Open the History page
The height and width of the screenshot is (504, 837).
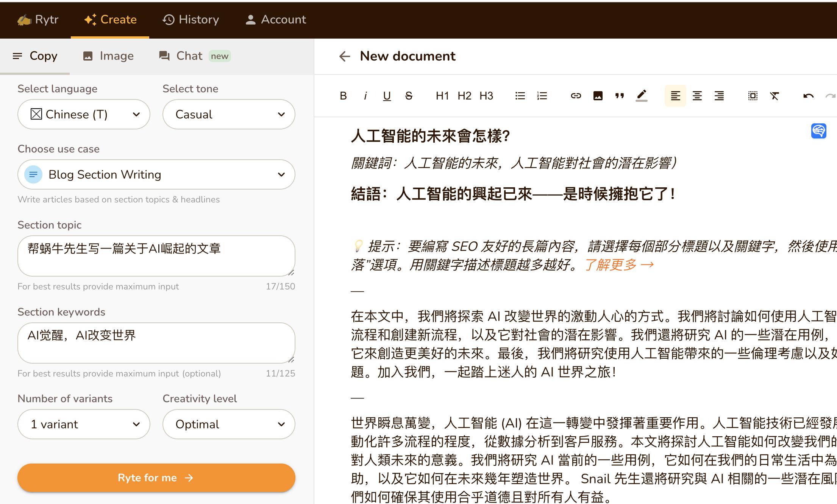click(x=191, y=19)
